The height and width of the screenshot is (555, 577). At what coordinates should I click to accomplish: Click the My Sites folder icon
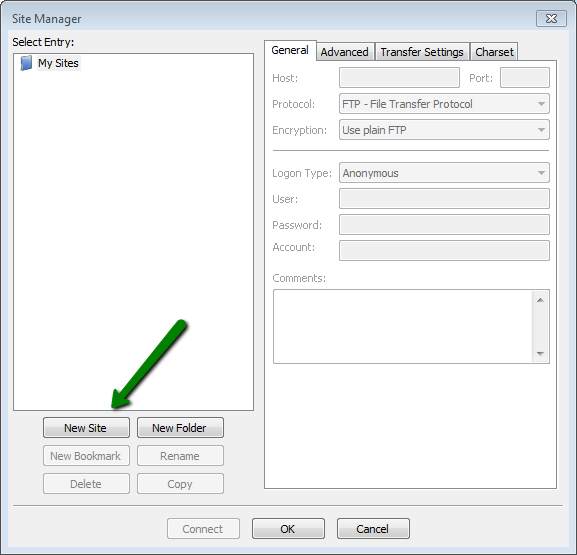26,63
